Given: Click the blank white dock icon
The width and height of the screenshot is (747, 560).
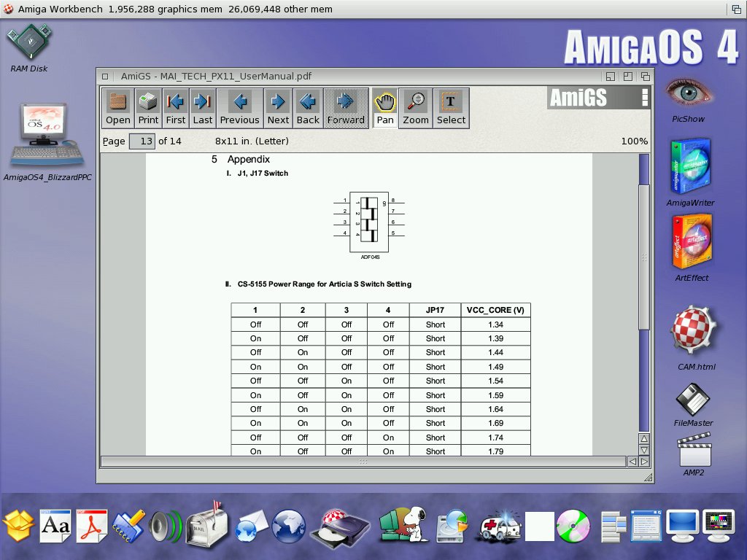Looking at the screenshot, I should [539, 526].
